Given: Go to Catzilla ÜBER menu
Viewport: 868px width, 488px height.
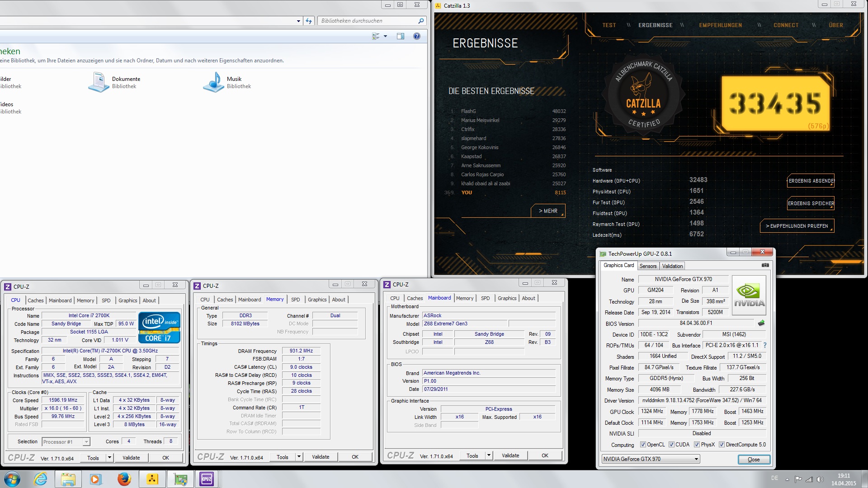Looking at the screenshot, I should click(x=835, y=25).
